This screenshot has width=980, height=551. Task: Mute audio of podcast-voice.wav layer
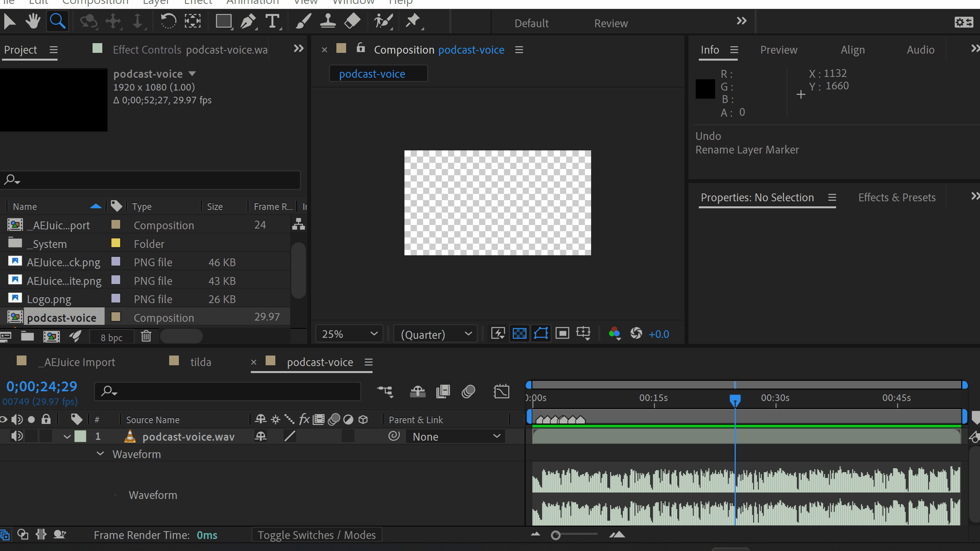click(16, 436)
